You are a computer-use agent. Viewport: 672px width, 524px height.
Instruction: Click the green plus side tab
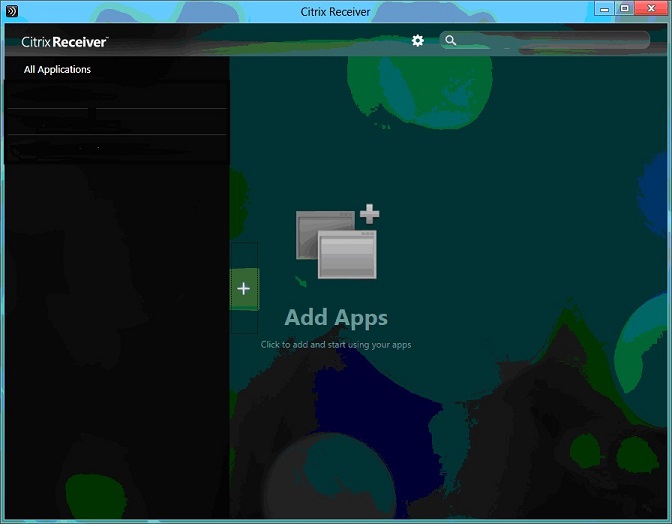[244, 289]
